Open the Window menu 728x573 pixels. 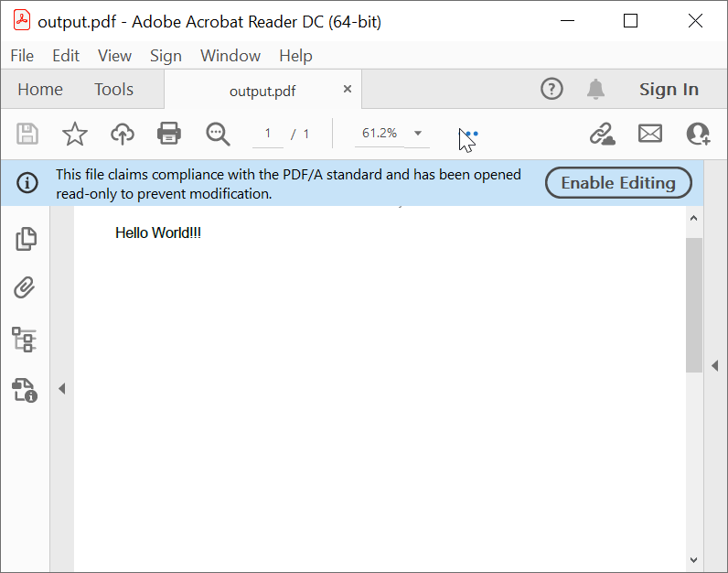coord(230,56)
